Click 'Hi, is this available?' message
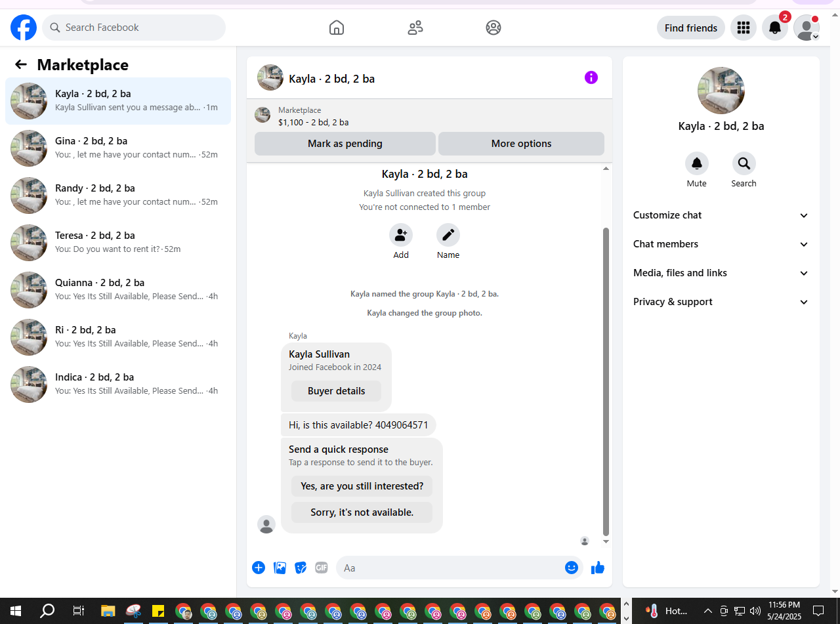This screenshot has height=624, width=840. [x=358, y=425]
